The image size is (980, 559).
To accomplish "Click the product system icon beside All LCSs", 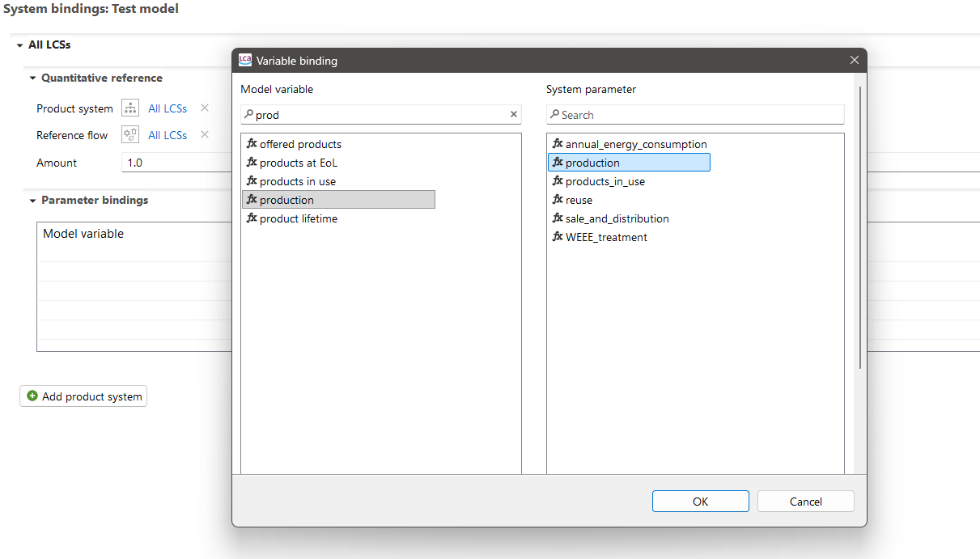I will 130,108.
